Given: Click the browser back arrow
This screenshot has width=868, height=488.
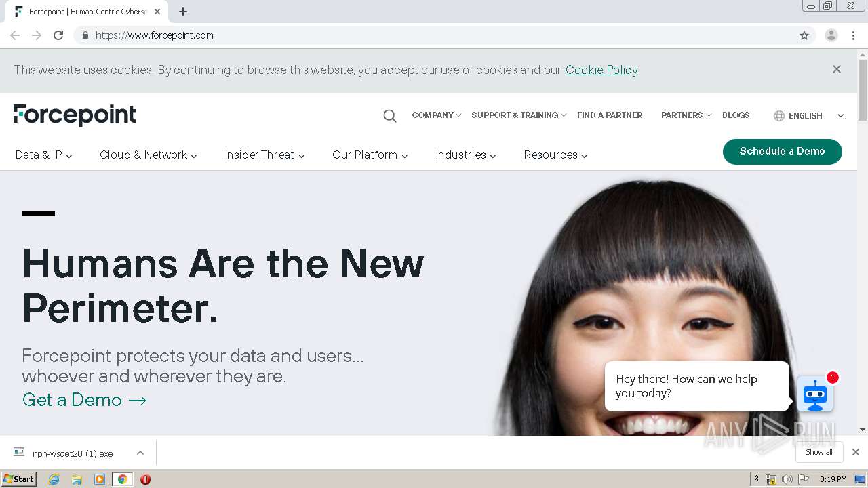Looking at the screenshot, I should coord(15,35).
